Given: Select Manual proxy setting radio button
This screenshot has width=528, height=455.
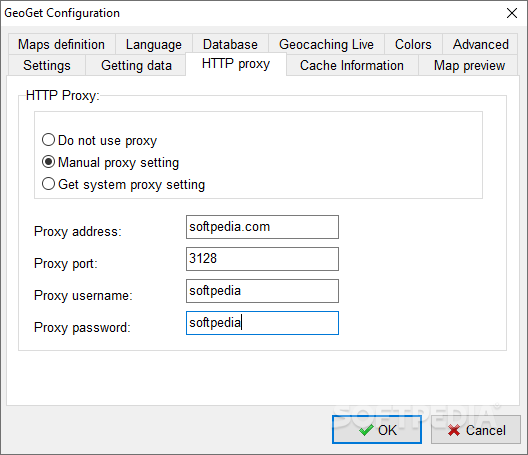Looking at the screenshot, I should (x=110, y=162).
